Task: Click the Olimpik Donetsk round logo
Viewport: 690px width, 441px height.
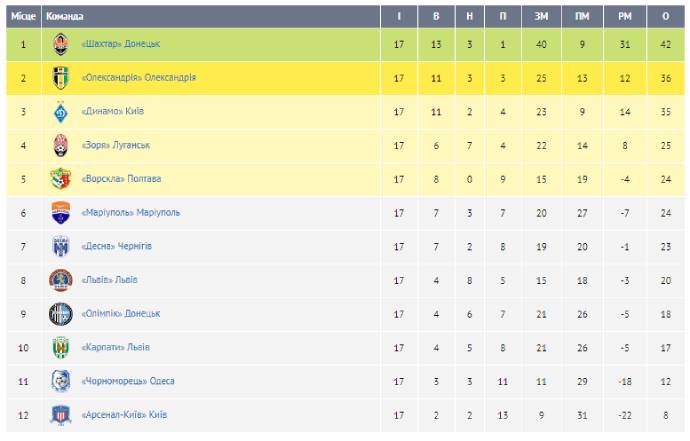Action: 62,313
